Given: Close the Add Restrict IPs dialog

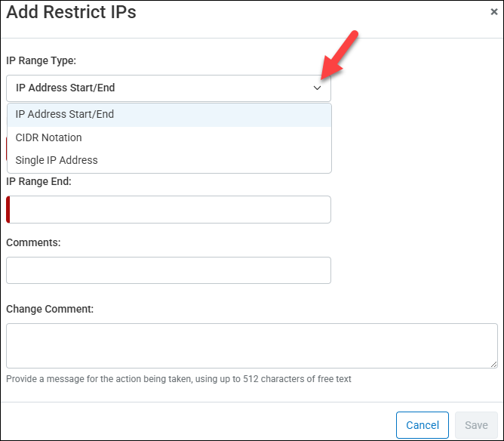Looking at the screenshot, I should [x=494, y=12].
